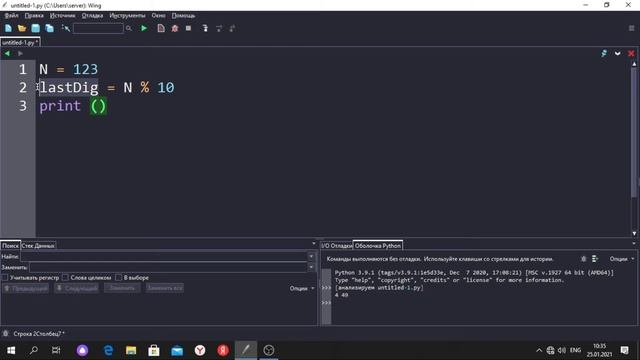640x360 pixels.
Task: Click the save-all files toolbar icon
Action: click(x=49, y=28)
